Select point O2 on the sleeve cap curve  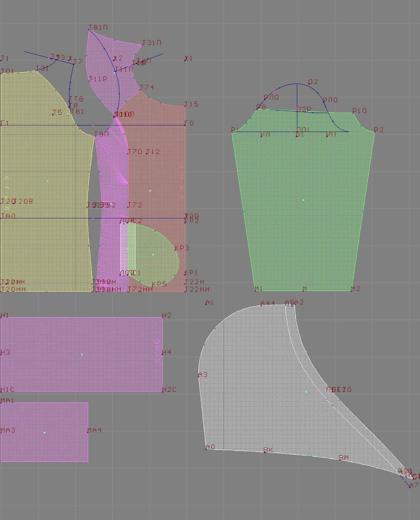[309, 84]
